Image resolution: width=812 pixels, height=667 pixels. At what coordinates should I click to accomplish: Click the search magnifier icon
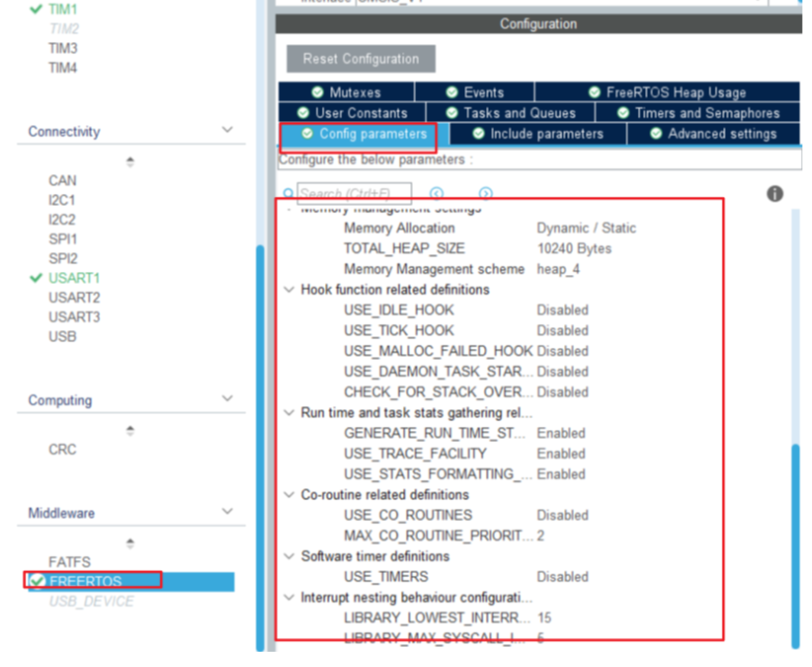[288, 193]
